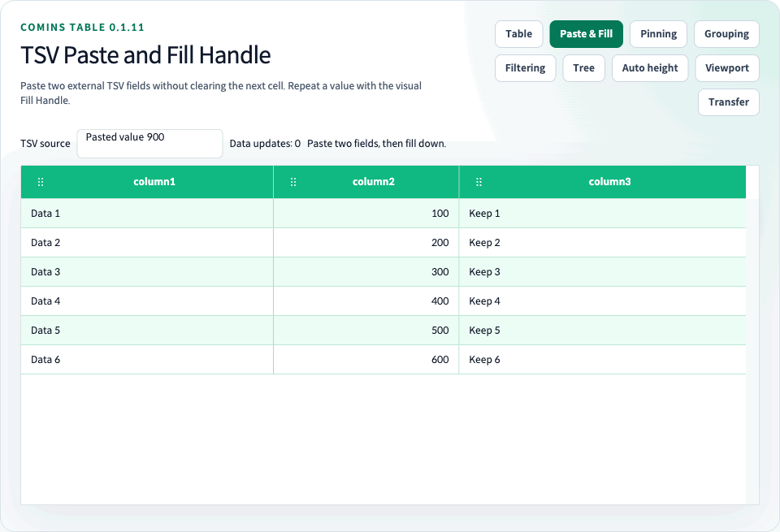Select the cell containing Data 1
Image resolution: width=780 pixels, height=532 pixels.
pyautogui.click(x=147, y=214)
